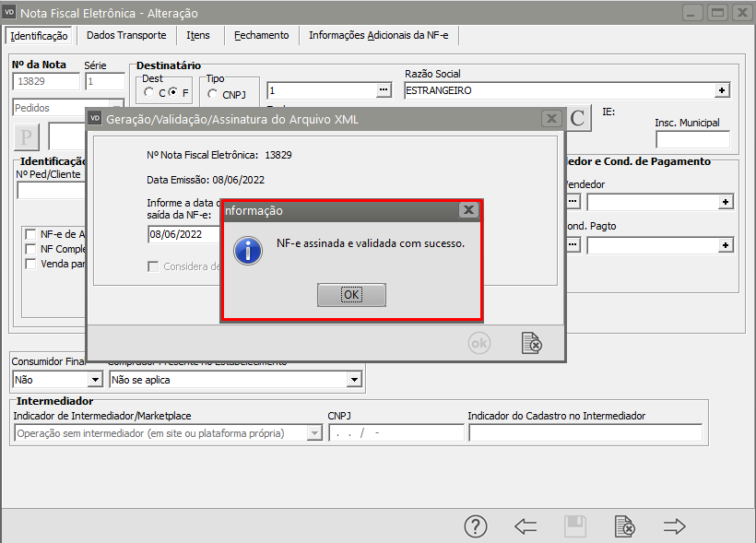The height and width of the screenshot is (543, 756).
Task: Click the help question mark icon
Action: 475,526
